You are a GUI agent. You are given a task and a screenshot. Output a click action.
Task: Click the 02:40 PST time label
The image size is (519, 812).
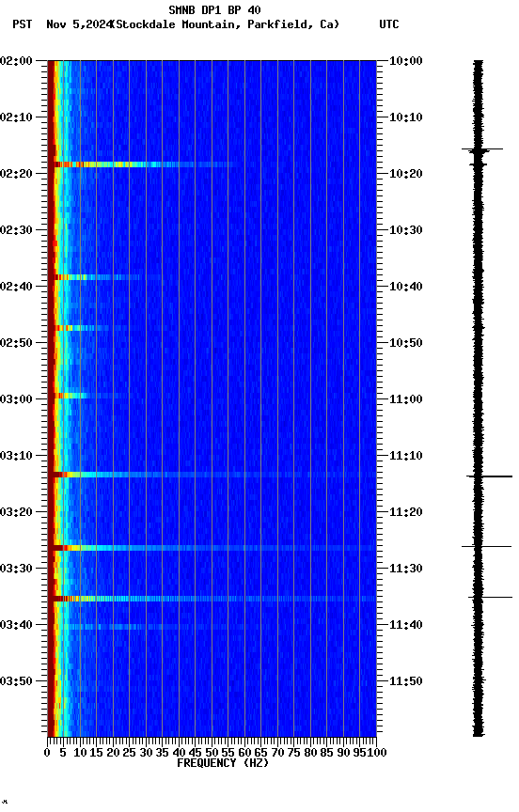pyautogui.click(x=16, y=287)
